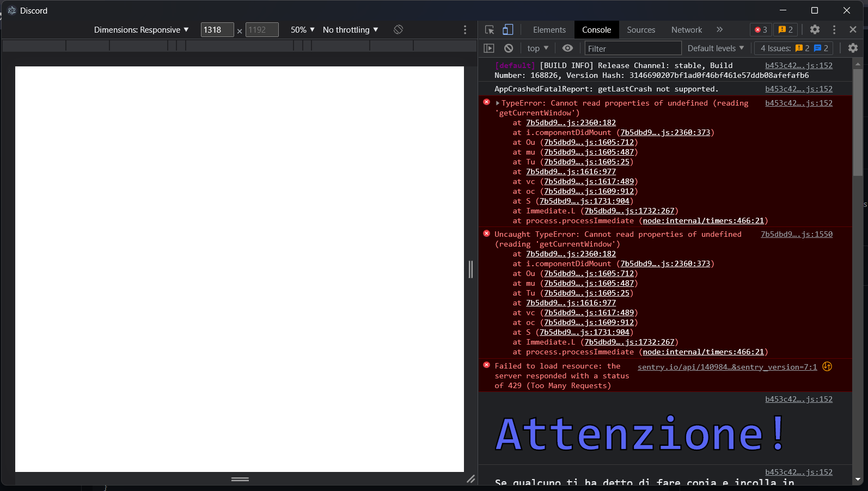Open the more tabs chevron in DevTools

(x=719, y=29)
